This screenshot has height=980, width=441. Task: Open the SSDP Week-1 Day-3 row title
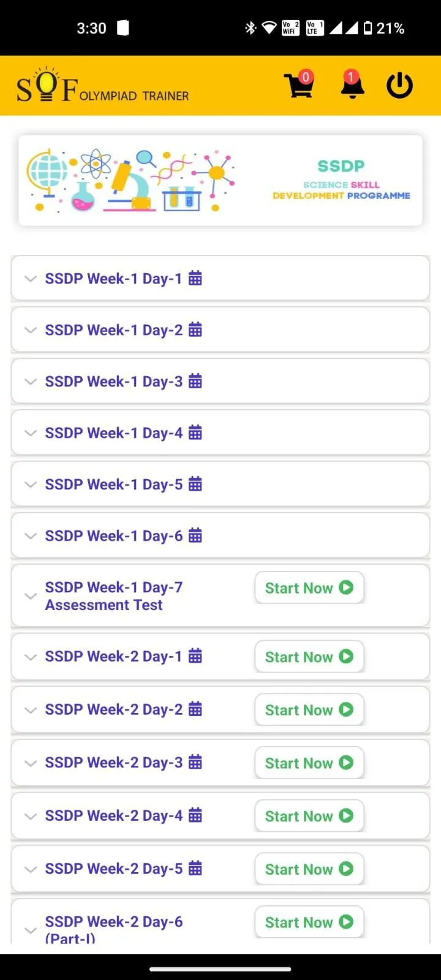[113, 382]
